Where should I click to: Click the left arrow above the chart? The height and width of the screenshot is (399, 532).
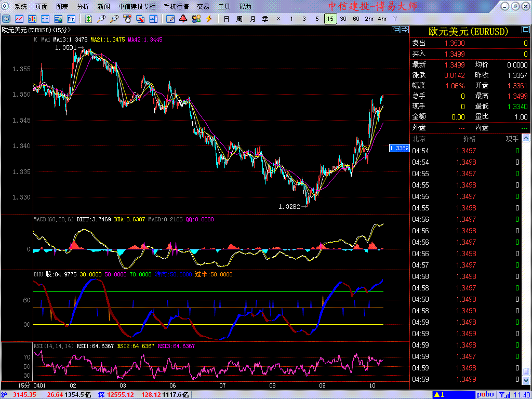pos(395,30)
